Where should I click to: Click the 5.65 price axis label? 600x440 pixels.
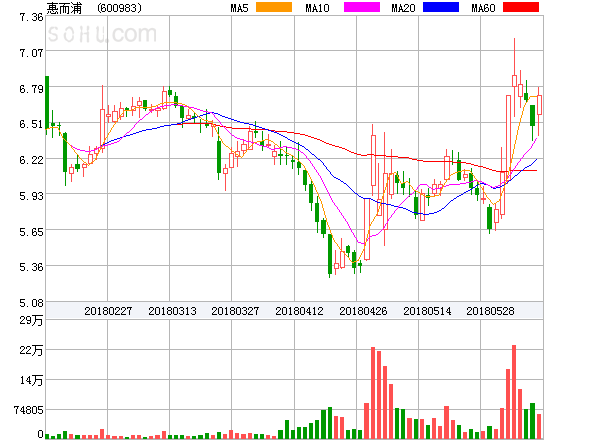pos(31,232)
